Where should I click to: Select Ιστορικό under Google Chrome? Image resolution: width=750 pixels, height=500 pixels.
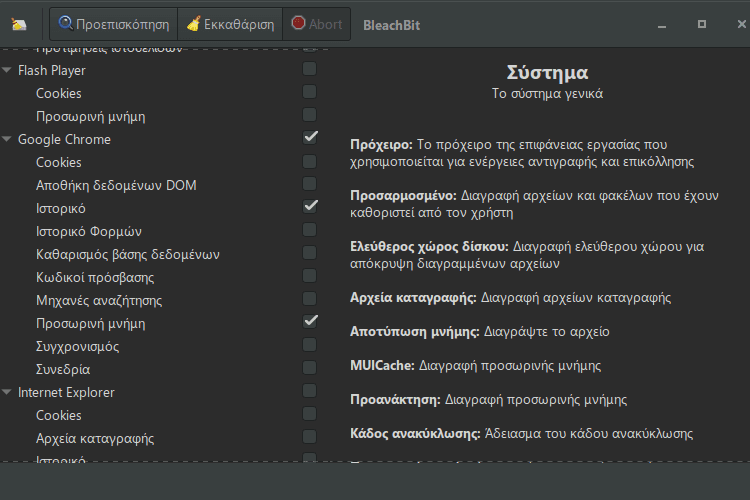[61, 208]
